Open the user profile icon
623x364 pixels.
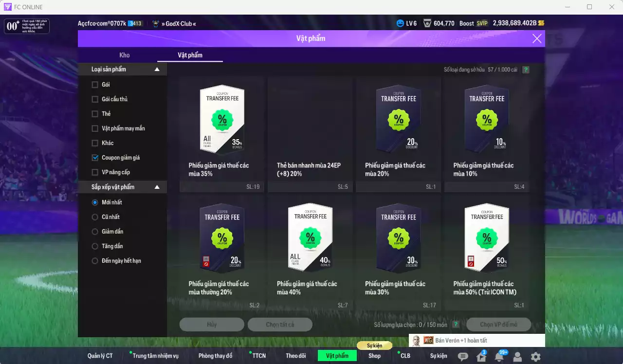517,356
